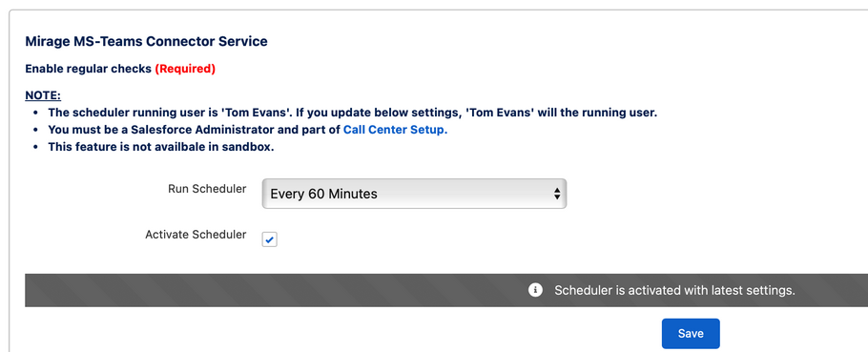Open the Call Center Setup link

point(395,130)
